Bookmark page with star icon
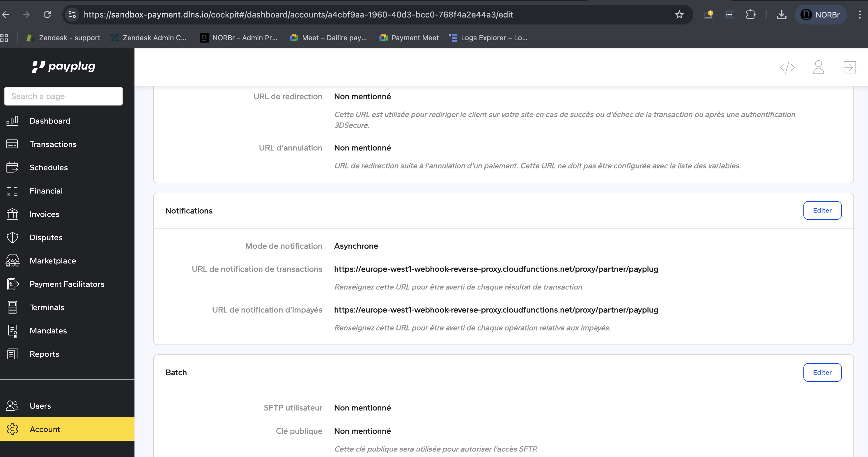868x457 pixels. [679, 15]
